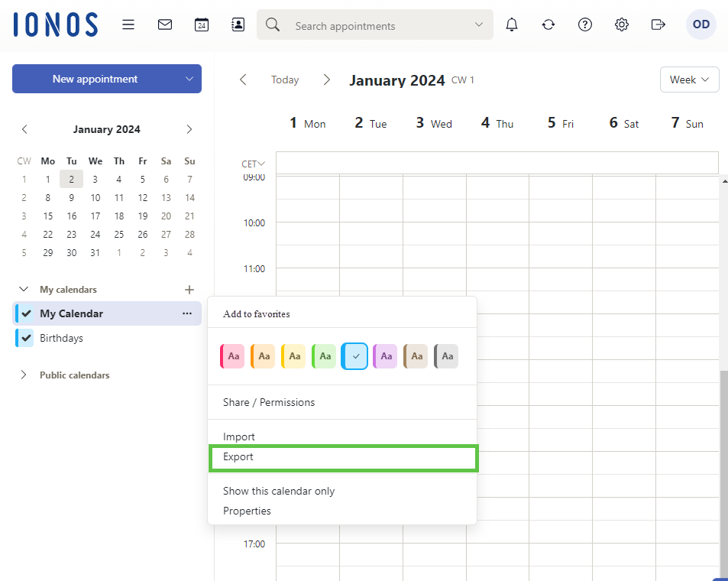The width and height of the screenshot is (728, 581).
Task: Open the Week view dropdown
Action: point(689,80)
